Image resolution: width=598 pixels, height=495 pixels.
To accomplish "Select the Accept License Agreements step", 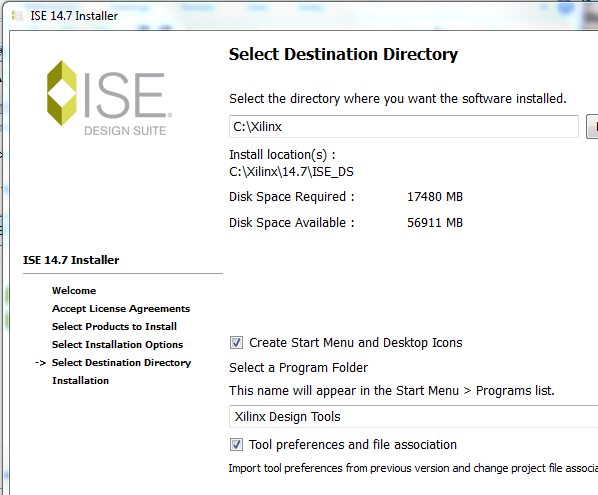I will click(121, 309).
